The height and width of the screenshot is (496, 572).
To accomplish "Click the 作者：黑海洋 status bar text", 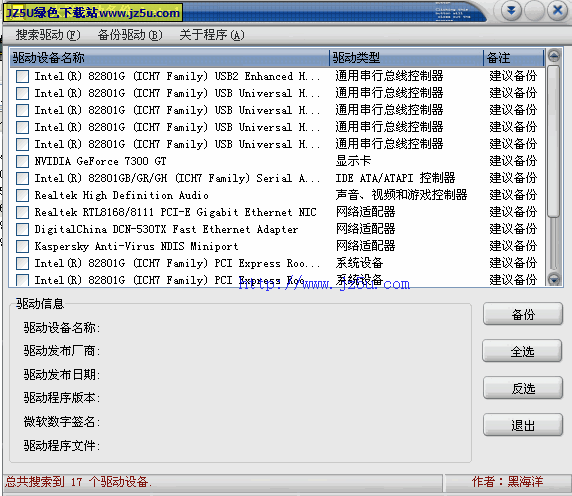I will tap(507, 482).
